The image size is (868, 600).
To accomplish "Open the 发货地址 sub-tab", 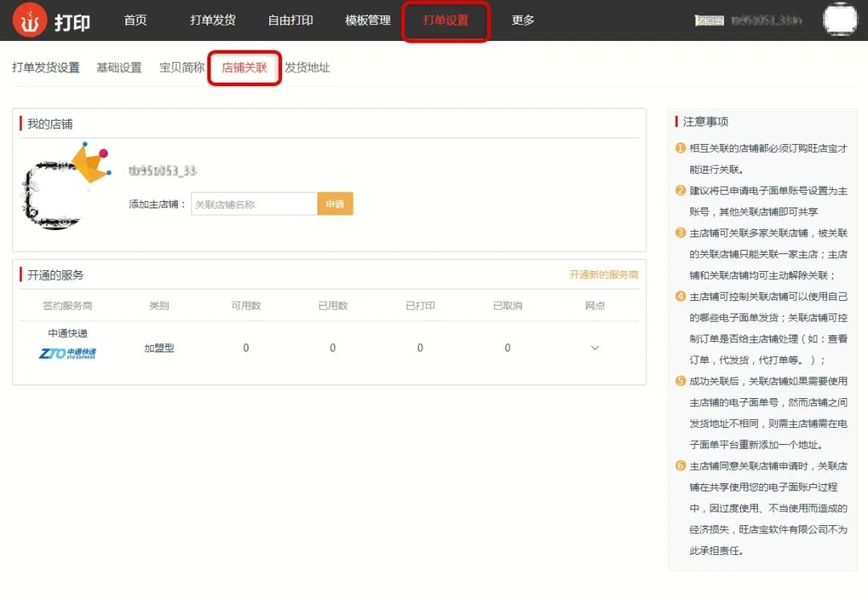I will click(307, 68).
